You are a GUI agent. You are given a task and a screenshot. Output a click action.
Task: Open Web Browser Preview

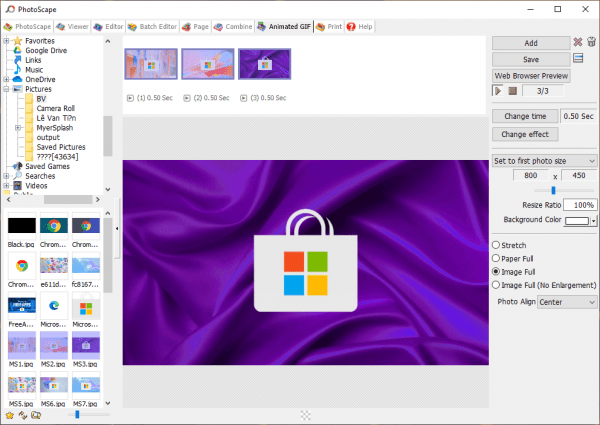(x=531, y=76)
